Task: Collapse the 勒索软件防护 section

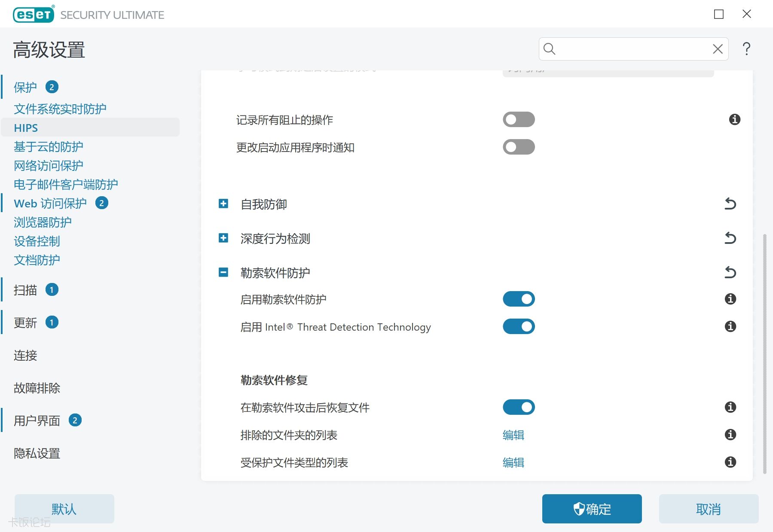Action: point(223,272)
